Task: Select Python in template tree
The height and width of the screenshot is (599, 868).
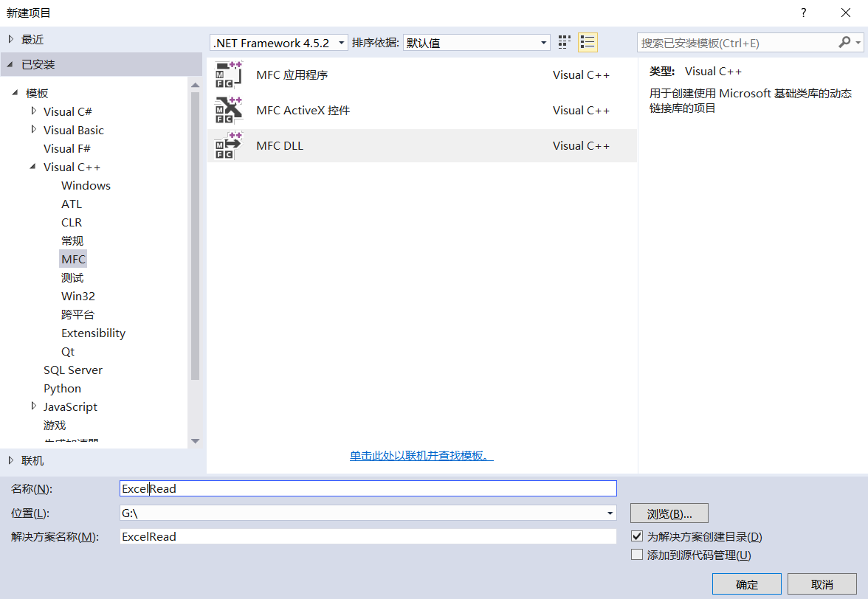Action: [x=62, y=388]
